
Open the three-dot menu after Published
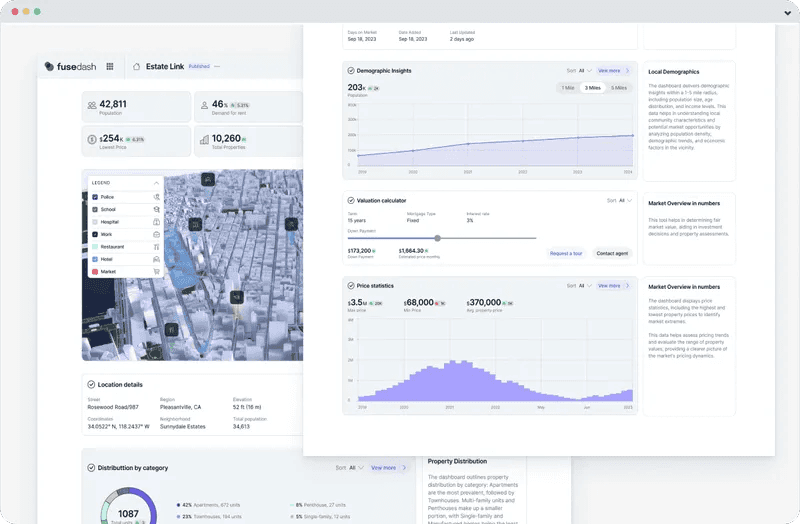[x=217, y=67]
